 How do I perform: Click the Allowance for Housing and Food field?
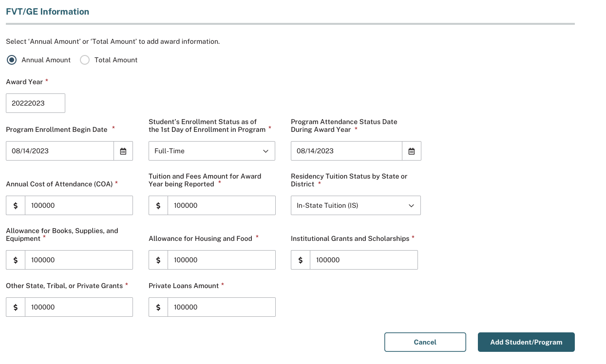221,260
